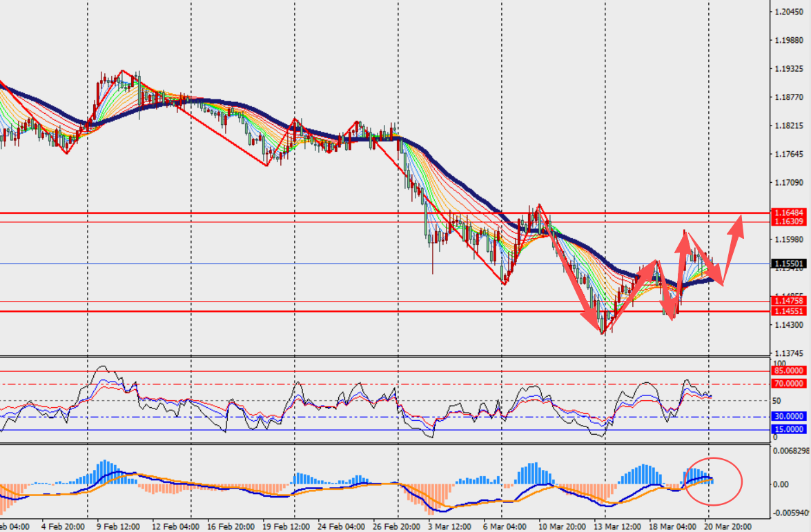Click the current price label 1.15501
The height and width of the screenshot is (532, 811).
point(788,264)
